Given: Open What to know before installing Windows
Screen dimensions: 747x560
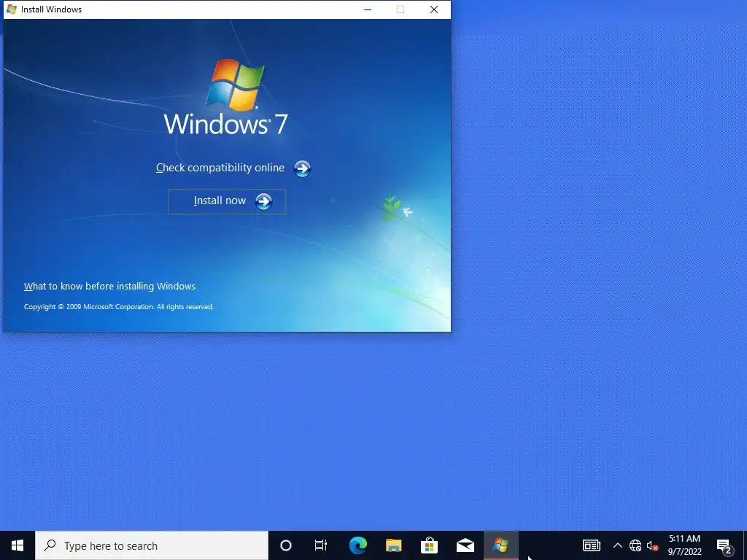Looking at the screenshot, I should [109, 286].
